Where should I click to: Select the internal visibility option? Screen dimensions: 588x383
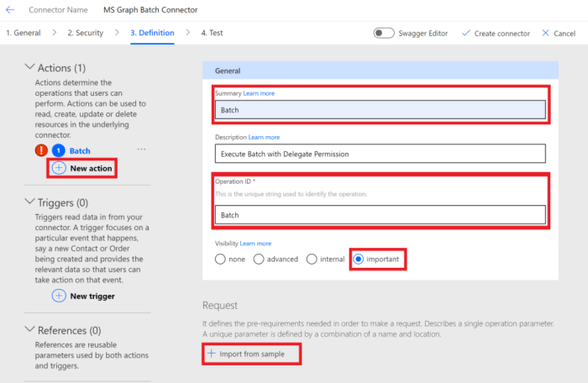coord(312,260)
